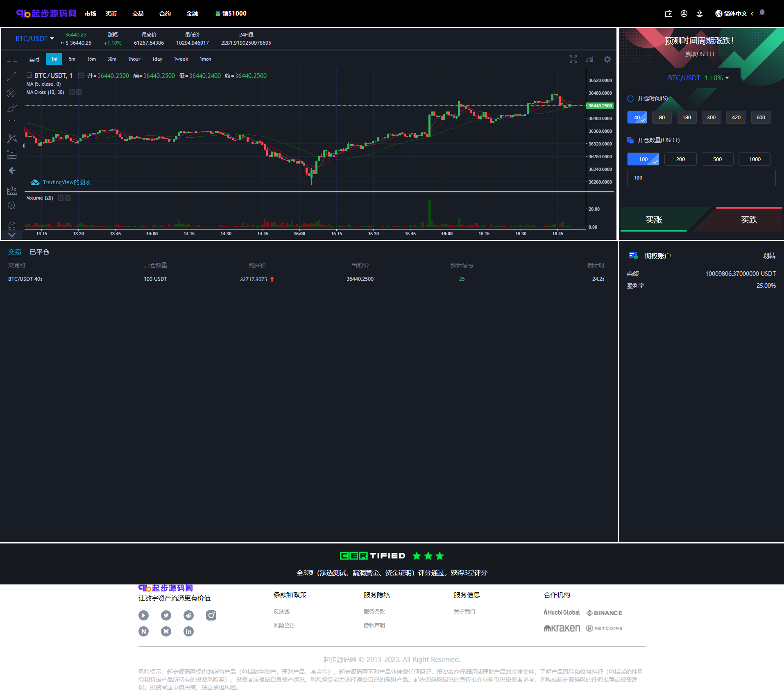Click the back arrow in drawing toolbar
This screenshot has height=691, width=784.
12,170
